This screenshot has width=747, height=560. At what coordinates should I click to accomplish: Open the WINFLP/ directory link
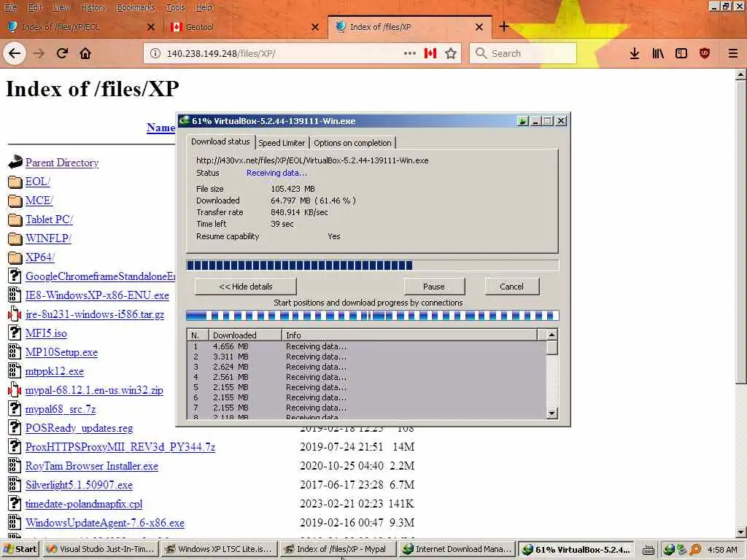pyautogui.click(x=48, y=238)
